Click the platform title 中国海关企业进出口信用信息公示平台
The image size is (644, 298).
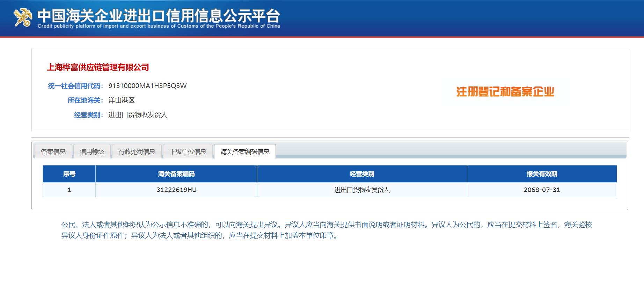159,15
